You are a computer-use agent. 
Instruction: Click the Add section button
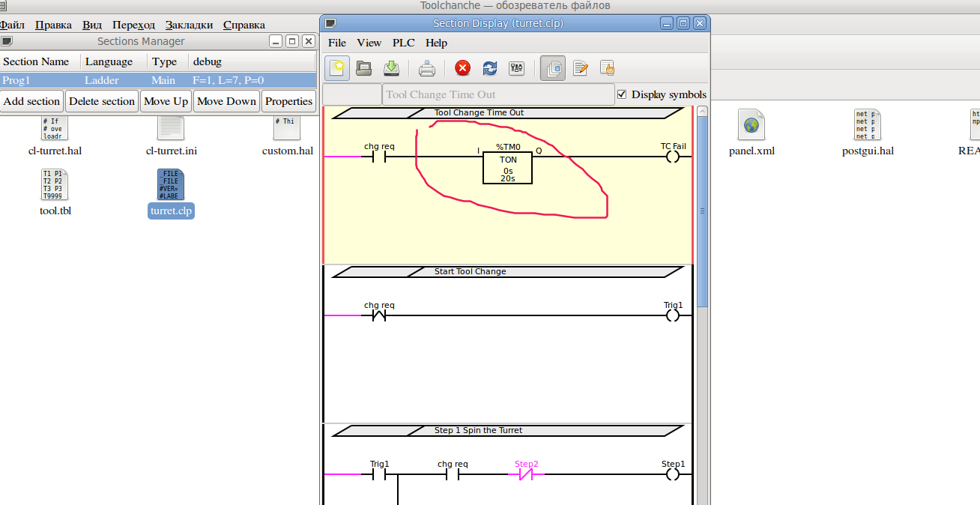click(31, 101)
